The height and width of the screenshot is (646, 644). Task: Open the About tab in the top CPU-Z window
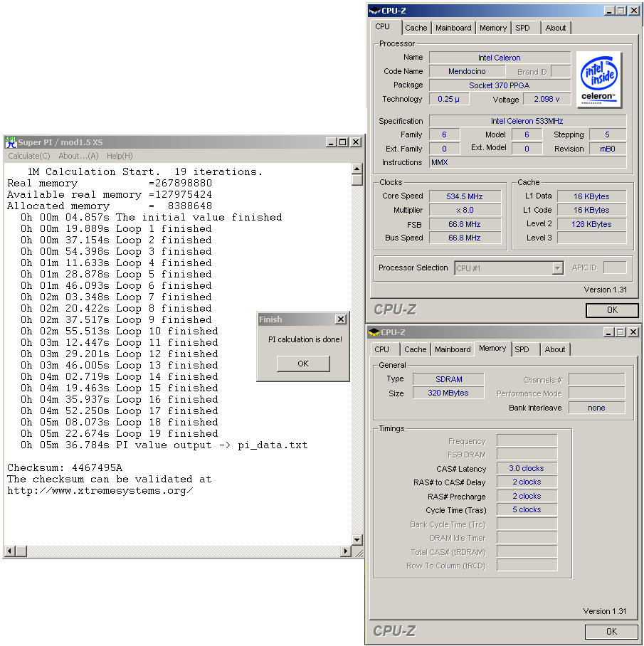point(556,28)
